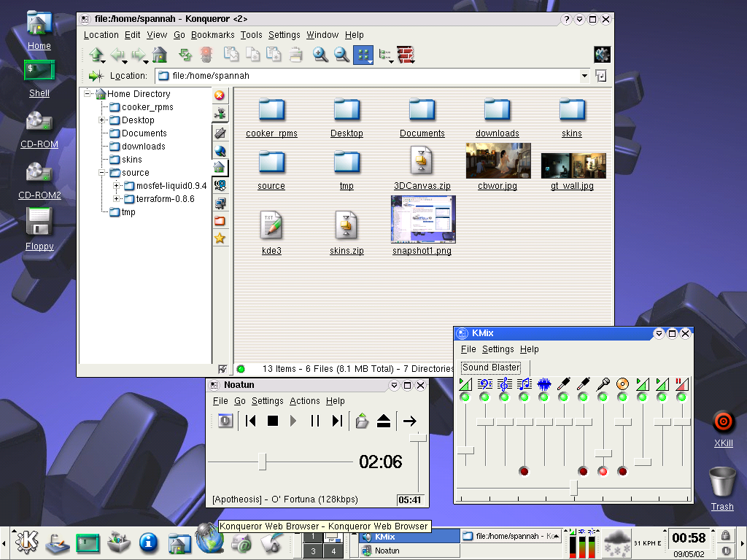747x560 pixels.
Task: Open the K menu on the panel
Action: [27, 542]
